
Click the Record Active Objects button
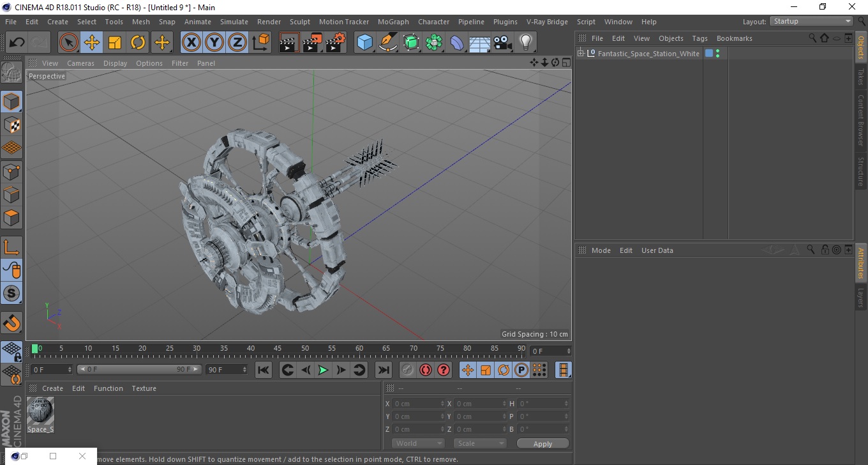click(x=408, y=370)
